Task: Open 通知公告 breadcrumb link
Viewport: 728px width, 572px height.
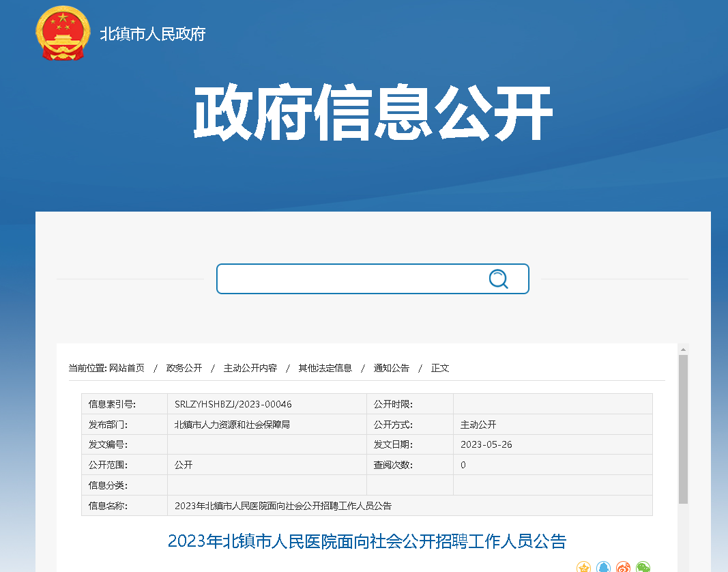Action: click(392, 368)
